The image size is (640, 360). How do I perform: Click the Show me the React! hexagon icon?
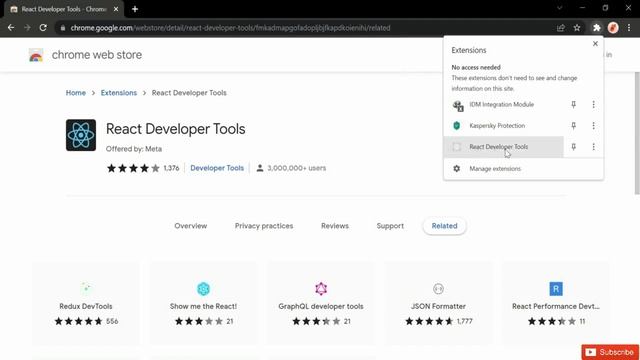coord(203,289)
